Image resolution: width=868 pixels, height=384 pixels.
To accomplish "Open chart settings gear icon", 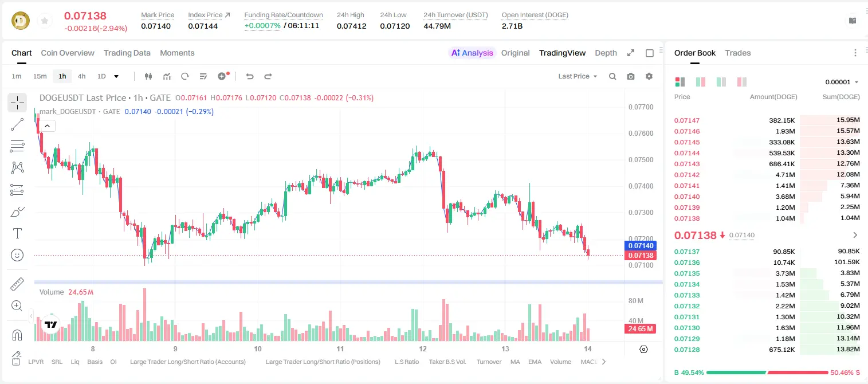I will (649, 76).
